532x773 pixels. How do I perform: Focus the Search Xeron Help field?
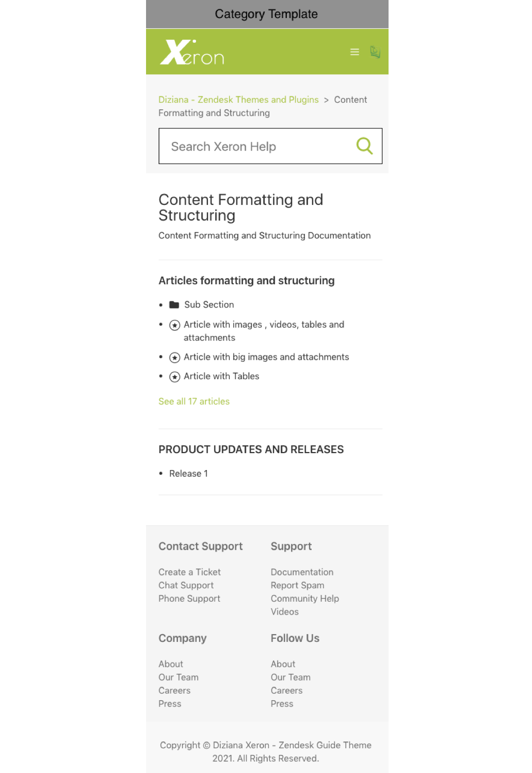[x=258, y=147]
